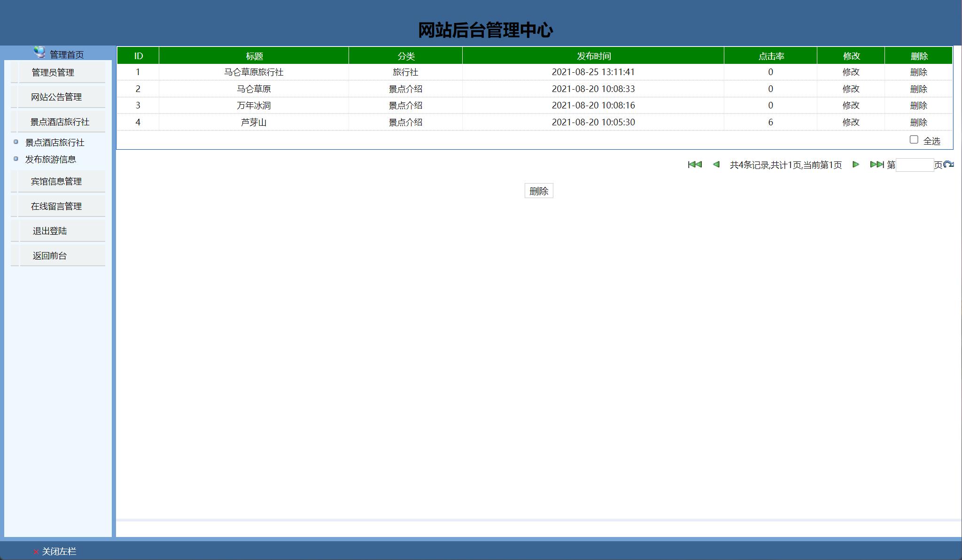
Task: 点击表格下方的删除按钮
Action: (538, 191)
